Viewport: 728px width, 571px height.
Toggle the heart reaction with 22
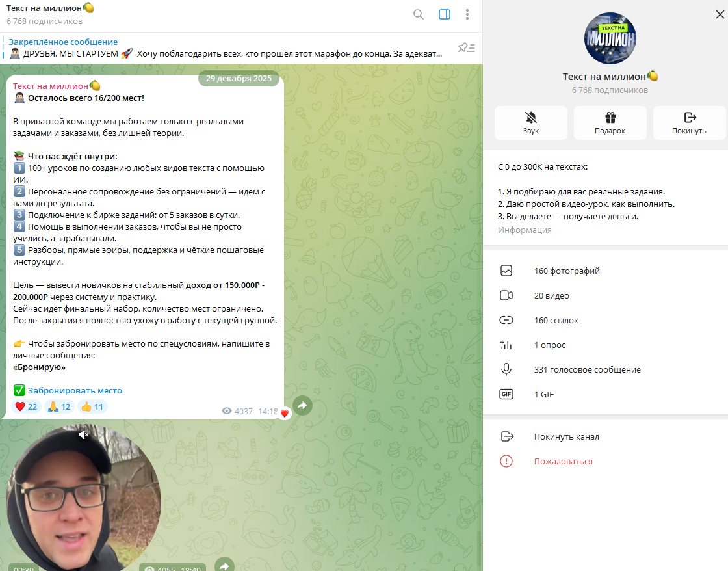coord(26,407)
